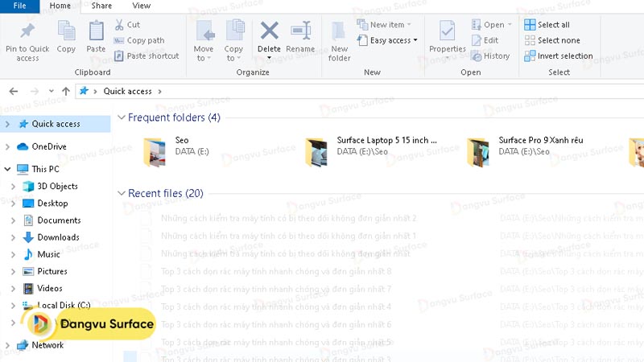Select Downloads in navigation pane

[58, 237]
